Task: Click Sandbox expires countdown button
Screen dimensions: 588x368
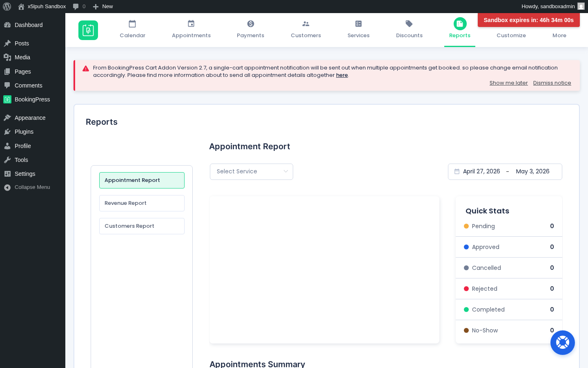Action: coord(529,20)
